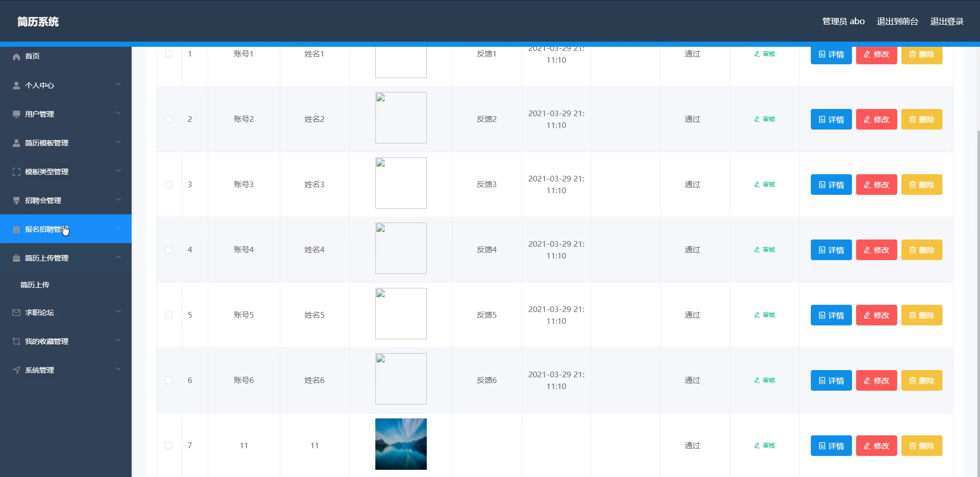Click the icon beside 简历模板管理

(16, 143)
